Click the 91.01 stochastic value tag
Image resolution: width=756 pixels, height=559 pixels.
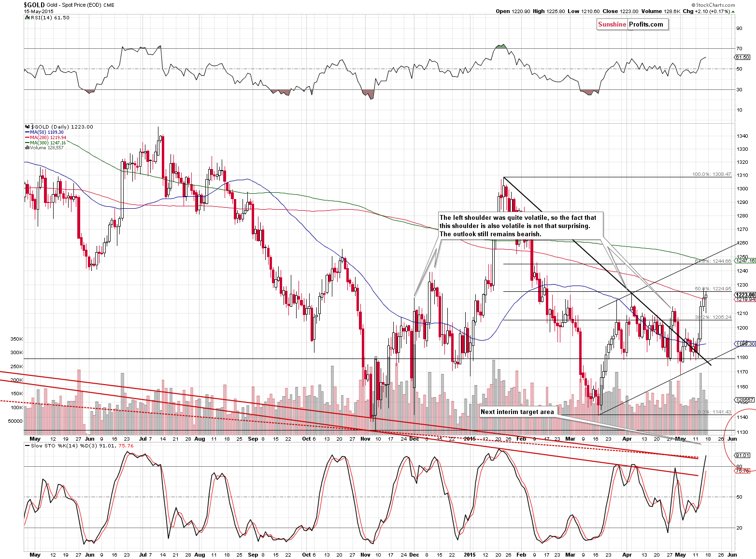coord(742,456)
